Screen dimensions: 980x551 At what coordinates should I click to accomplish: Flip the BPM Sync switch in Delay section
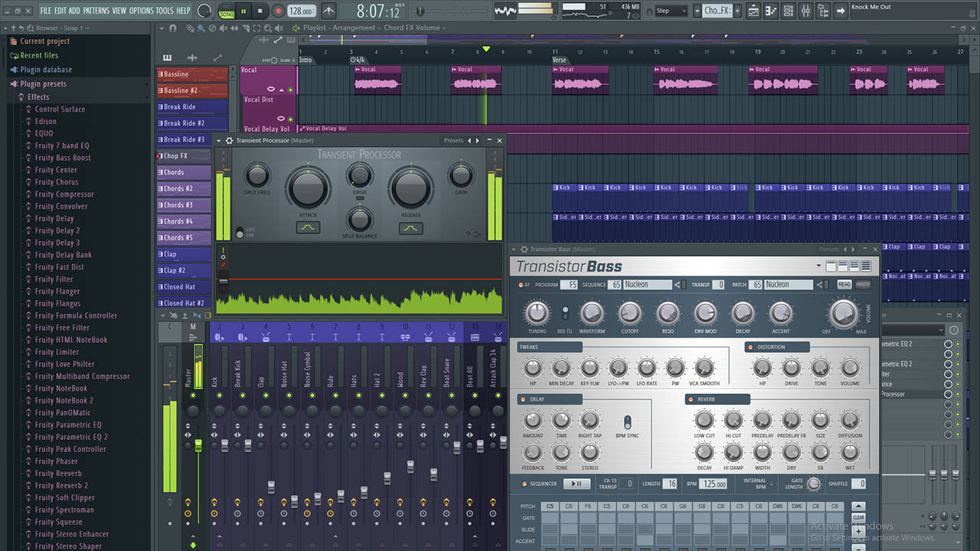point(628,422)
